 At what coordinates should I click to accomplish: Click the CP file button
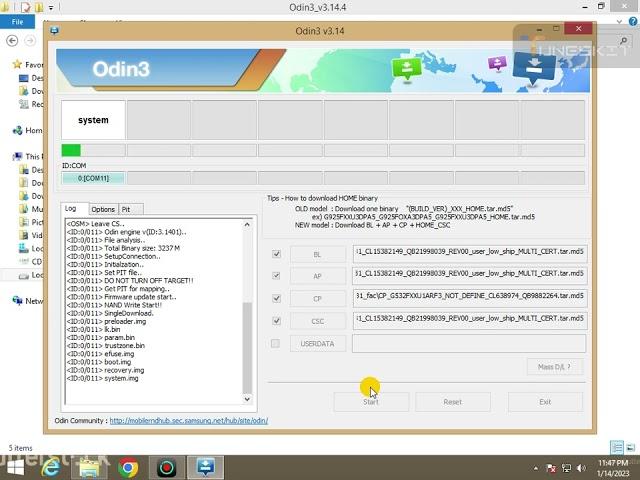click(x=318, y=299)
